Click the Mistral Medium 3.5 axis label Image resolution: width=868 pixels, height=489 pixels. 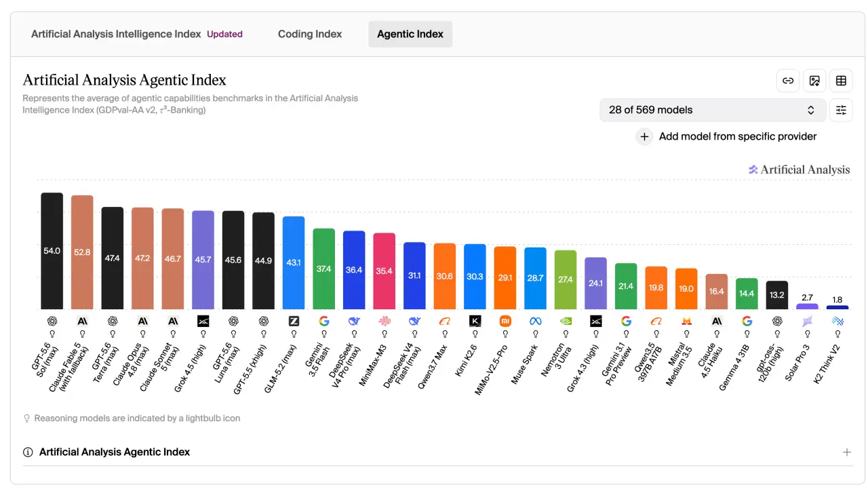[679, 365]
